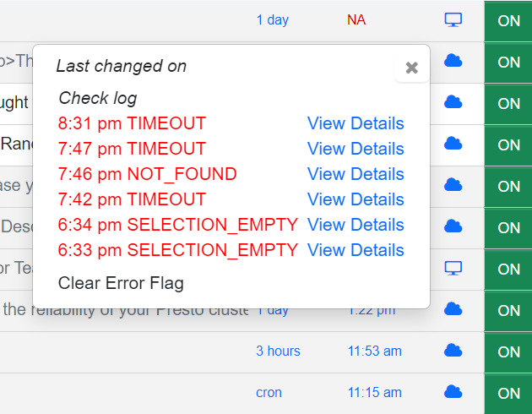Click the cloud icon right of the 6:34 pm SELECTION_EMPTY entry
Image resolution: width=532 pixels, height=414 pixels.
coord(453,226)
